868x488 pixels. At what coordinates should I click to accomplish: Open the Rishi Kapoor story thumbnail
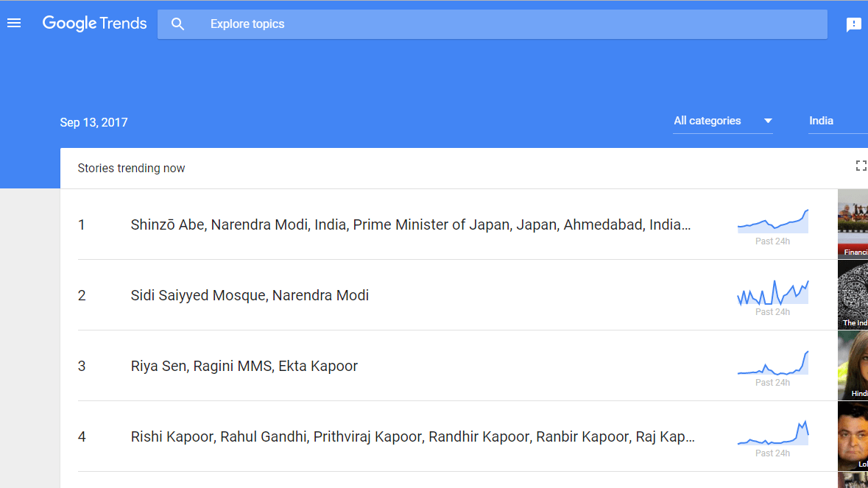click(x=853, y=436)
